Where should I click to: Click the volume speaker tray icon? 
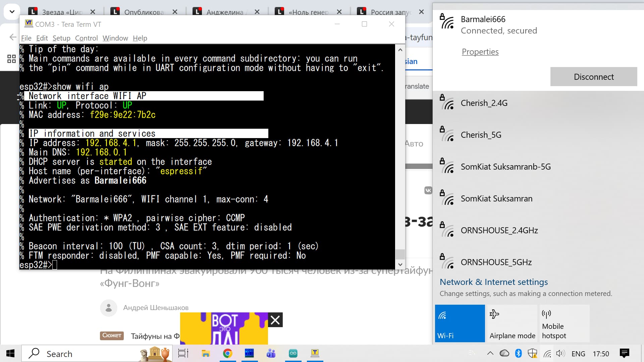coord(560,353)
